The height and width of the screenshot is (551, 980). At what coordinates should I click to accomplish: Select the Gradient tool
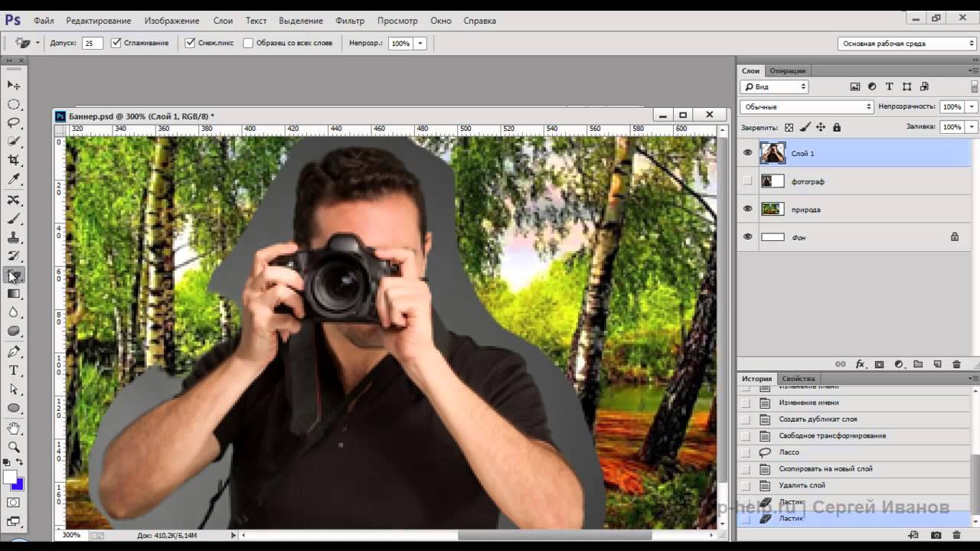(x=14, y=294)
